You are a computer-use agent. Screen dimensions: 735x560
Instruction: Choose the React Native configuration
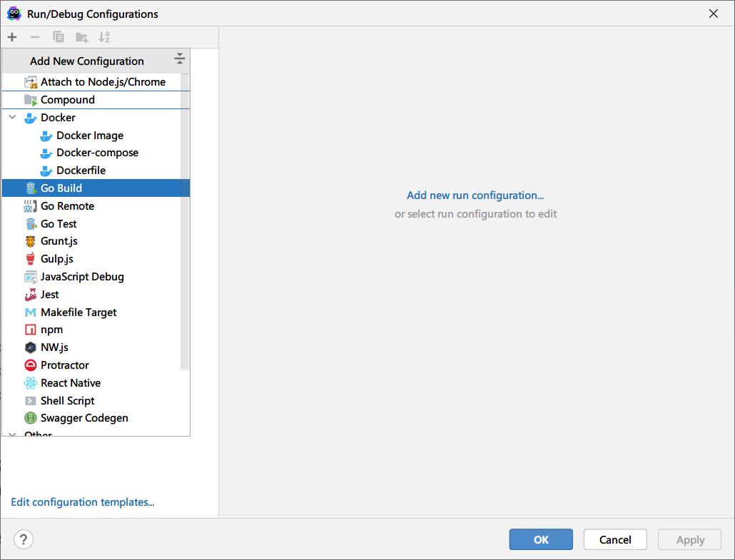(x=70, y=383)
